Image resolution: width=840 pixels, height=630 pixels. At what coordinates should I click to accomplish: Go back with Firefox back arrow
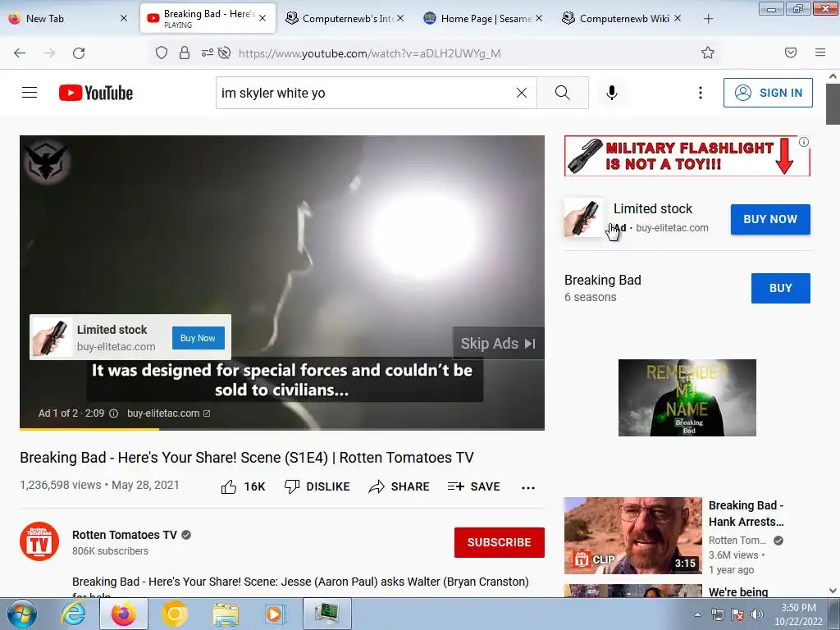pyautogui.click(x=20, y=53)
